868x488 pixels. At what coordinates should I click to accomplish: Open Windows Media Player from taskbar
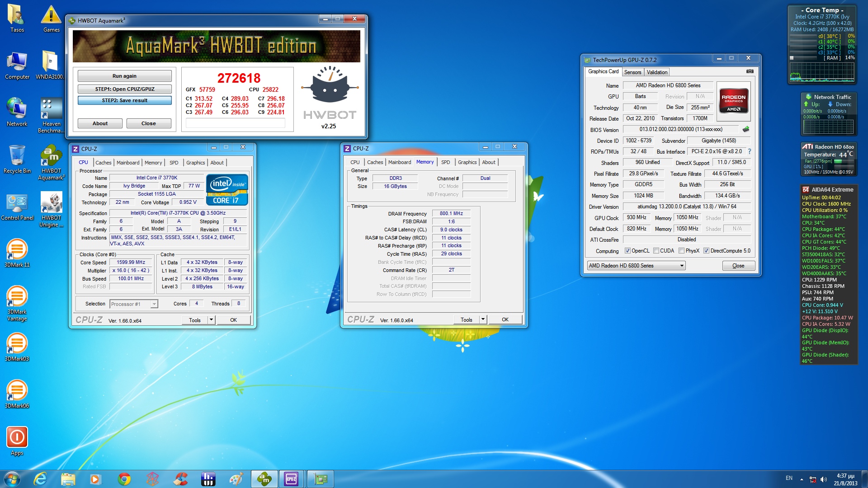click(x=96, y=479)
